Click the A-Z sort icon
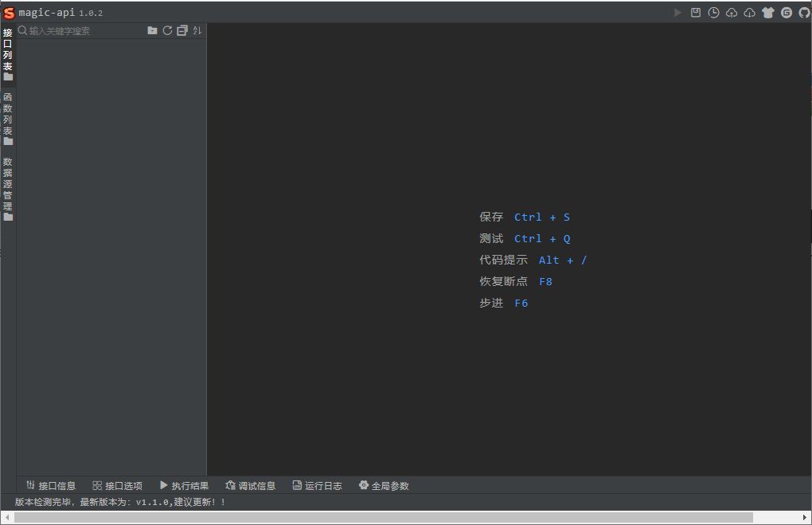Screen dimensions: 812x525 197,30
